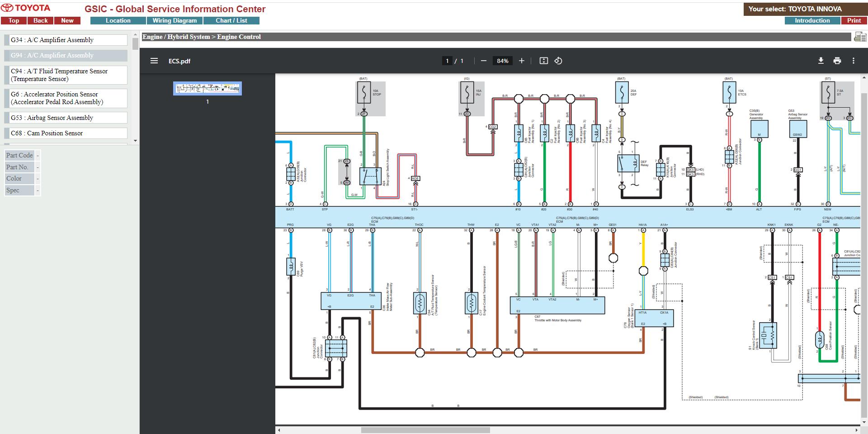Click the Engine Coolant Temperature Sensor symbol
The image size is (868, 434).
[471, 303]
